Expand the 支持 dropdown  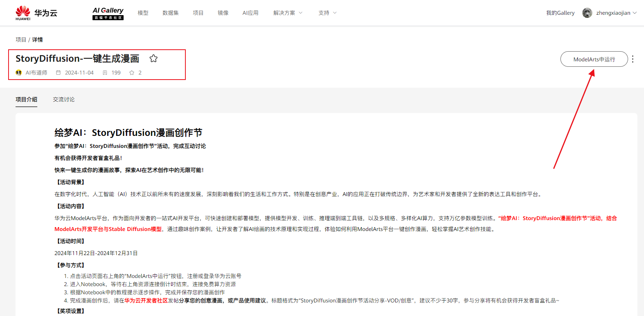327,13
